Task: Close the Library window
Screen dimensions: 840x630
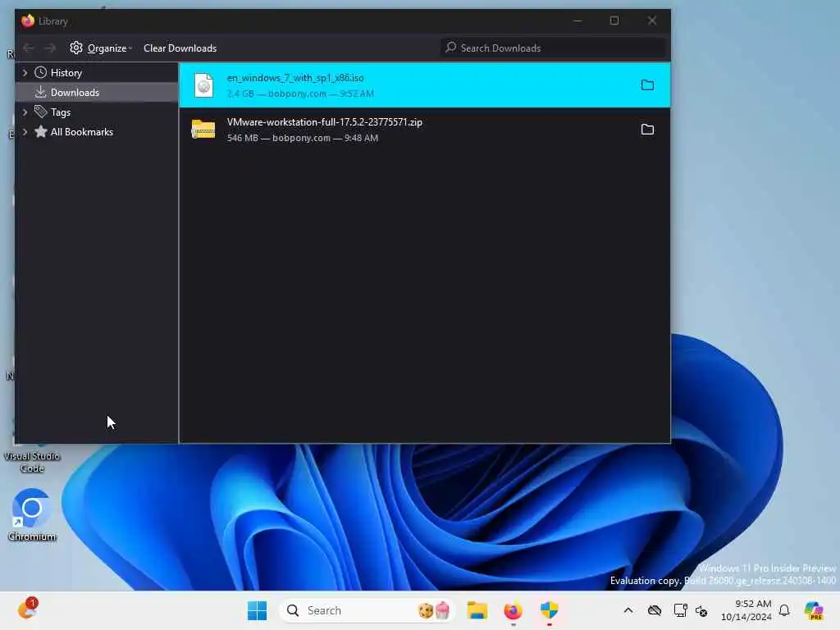Action: 652,21
